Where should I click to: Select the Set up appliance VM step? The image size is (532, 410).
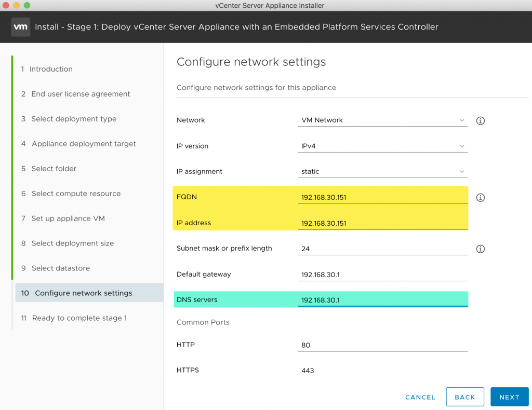(x=69, y=218)
